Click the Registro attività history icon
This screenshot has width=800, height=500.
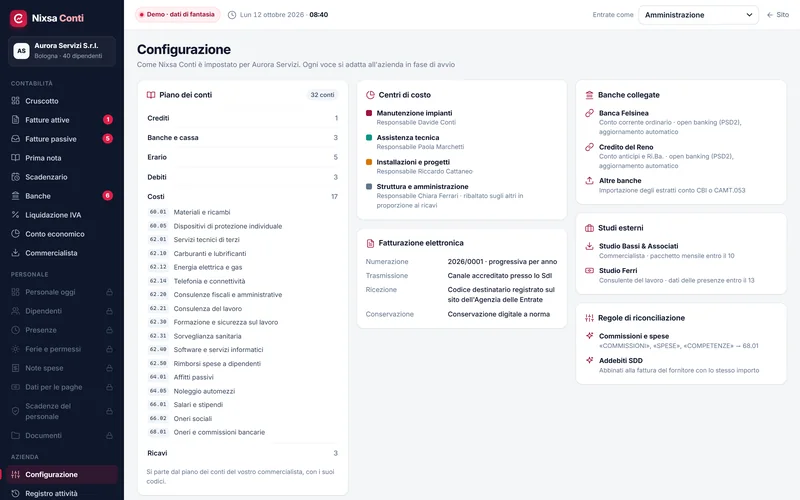click(15, 493)
